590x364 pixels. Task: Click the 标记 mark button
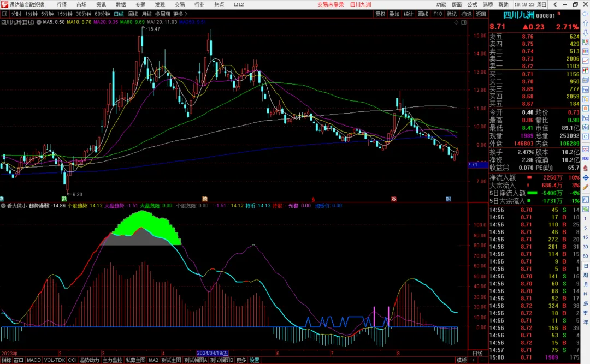point(452,14)
